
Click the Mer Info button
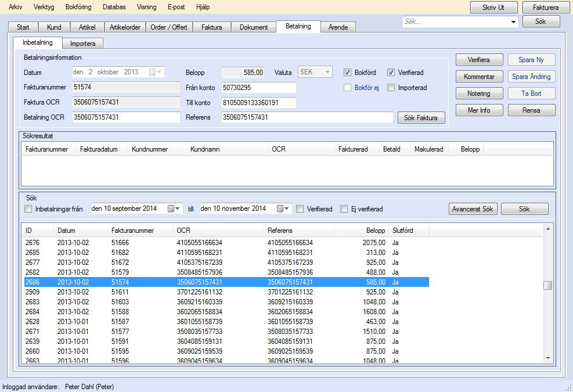click(479, 110)
